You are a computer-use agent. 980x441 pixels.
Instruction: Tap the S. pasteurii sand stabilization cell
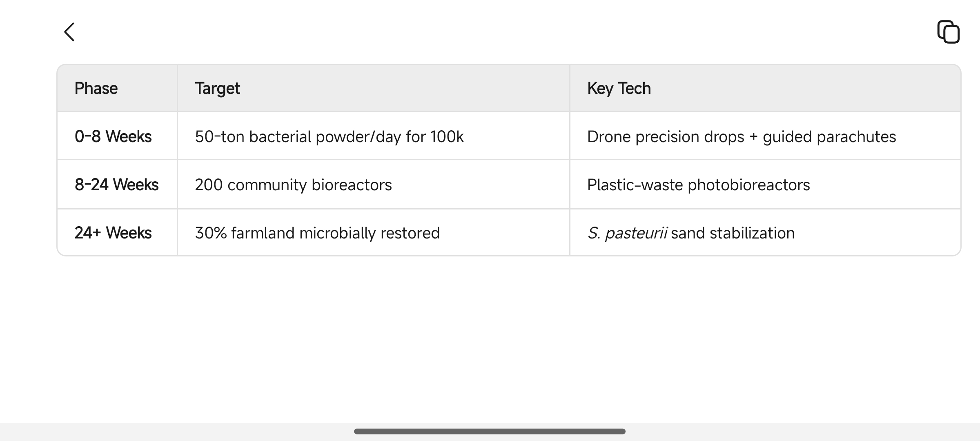[x=765, y=233]
